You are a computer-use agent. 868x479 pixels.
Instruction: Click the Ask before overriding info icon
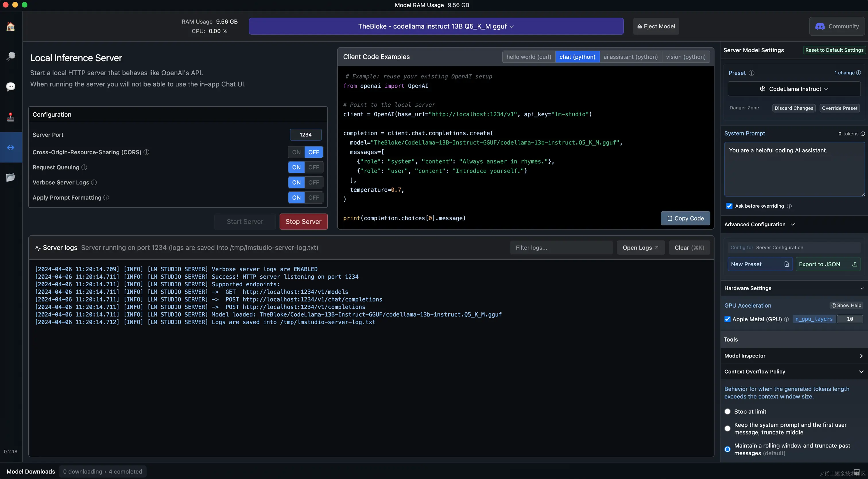[x=789, y=206]
